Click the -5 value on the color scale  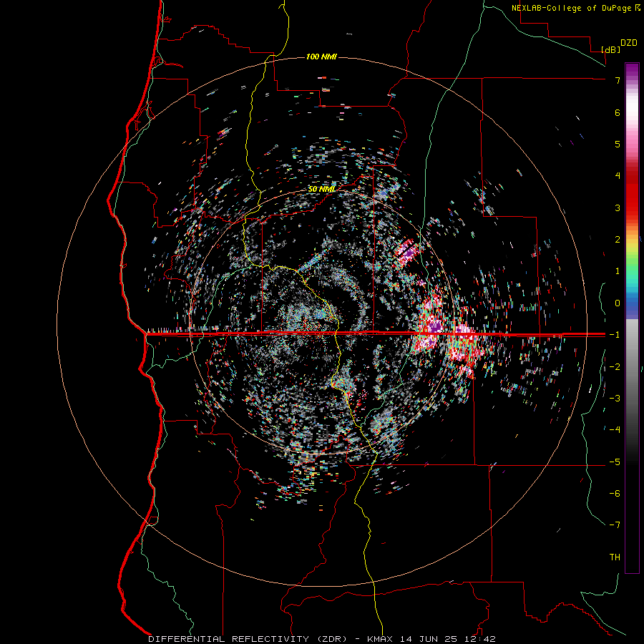[615, 462]
